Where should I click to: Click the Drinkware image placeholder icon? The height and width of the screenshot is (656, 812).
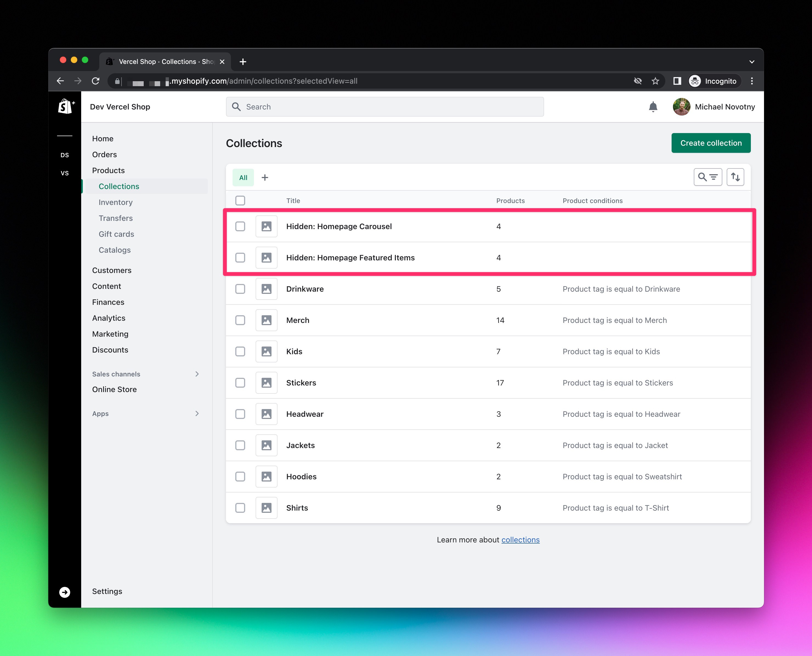click(266, 289)
